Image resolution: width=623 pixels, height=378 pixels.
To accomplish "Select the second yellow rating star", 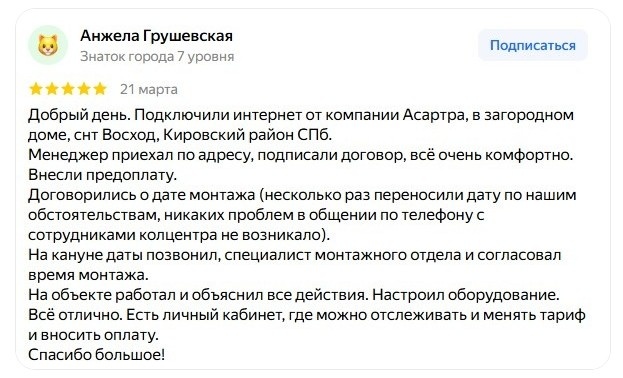I will (x=52, y=89).
